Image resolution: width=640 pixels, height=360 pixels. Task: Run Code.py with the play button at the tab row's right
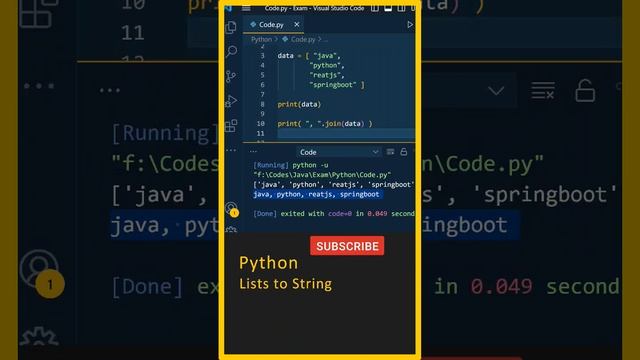(410, 24)
